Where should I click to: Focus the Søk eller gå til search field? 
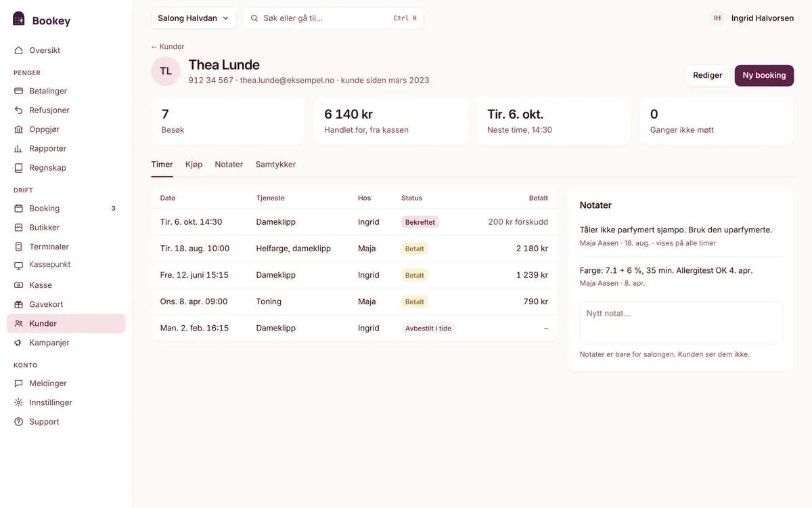[x=334, y=18]
